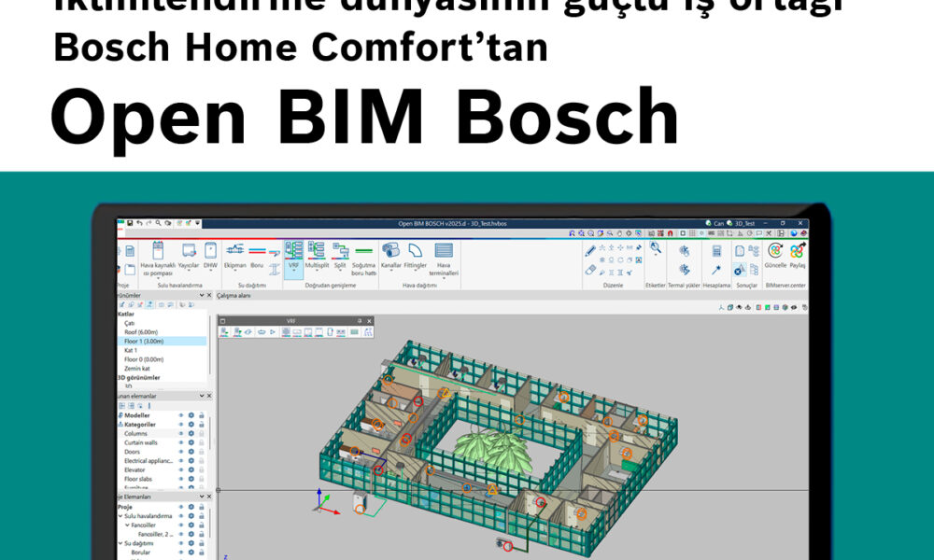Click the Güncelle update icon

coord(775,254)
